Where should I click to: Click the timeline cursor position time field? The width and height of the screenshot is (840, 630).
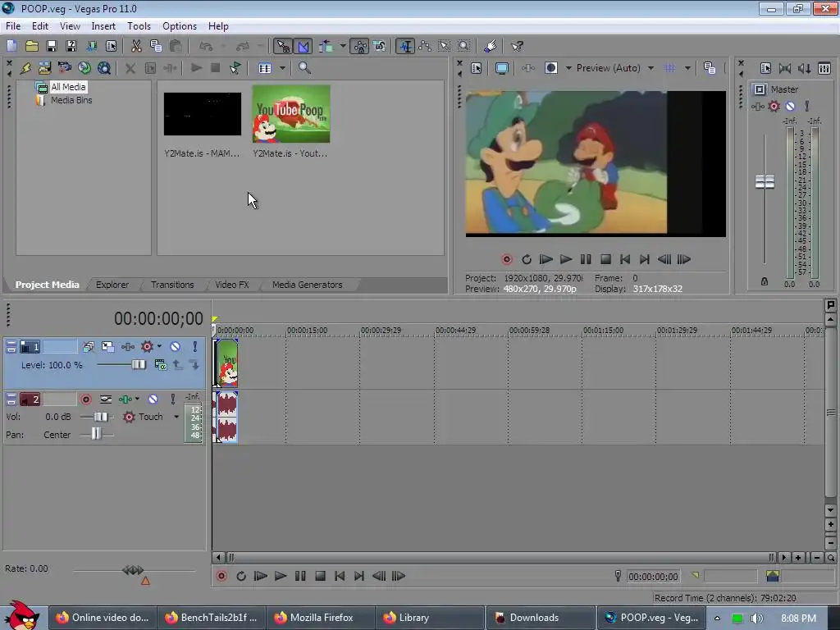(x=653, y=577)
